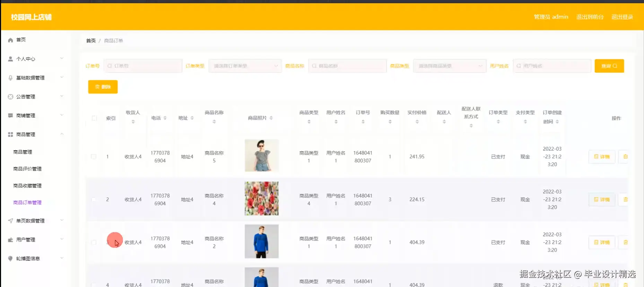The width and height of the screenshot is (644, 287).
Task: Open the 商品类型 filter dropdown
Action: pyautogui.click(x=450, y=66)
